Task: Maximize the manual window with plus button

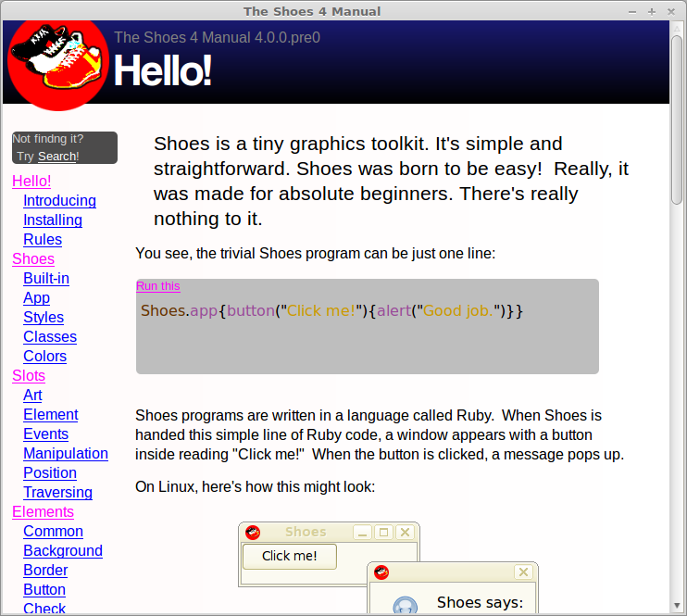Action: [652, 12]
